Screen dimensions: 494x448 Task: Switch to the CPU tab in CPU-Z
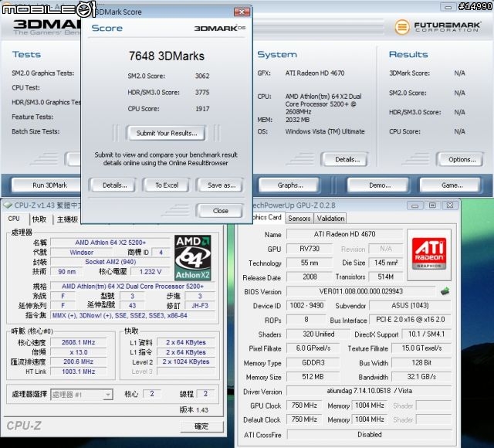[14, 219]
